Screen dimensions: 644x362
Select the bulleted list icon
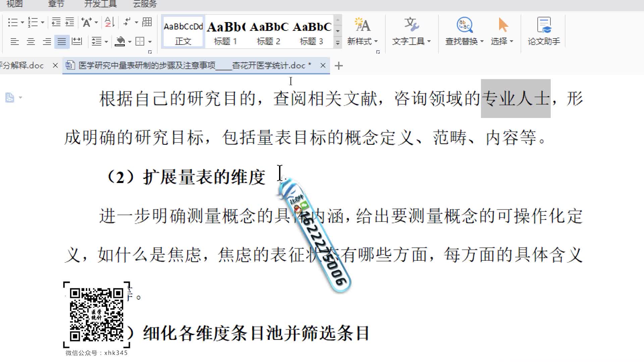tap(13, 23)
